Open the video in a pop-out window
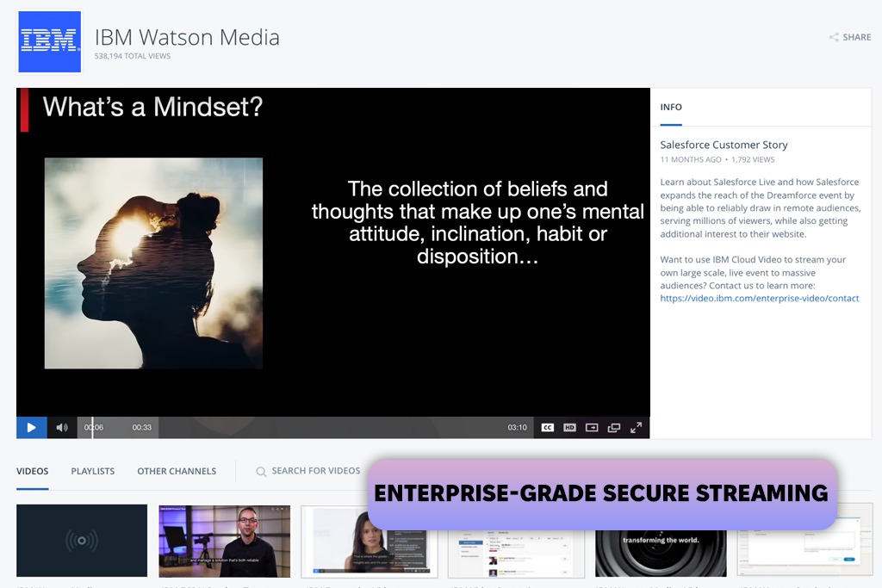 click(x=613, y=428)
